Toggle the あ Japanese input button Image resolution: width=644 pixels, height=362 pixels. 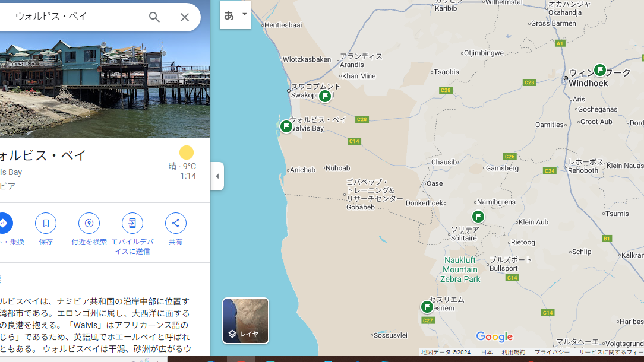click(x=229, y=15)
